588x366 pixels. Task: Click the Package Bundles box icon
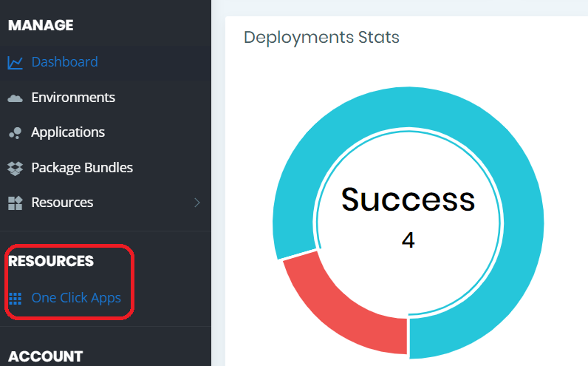[15, 168]
